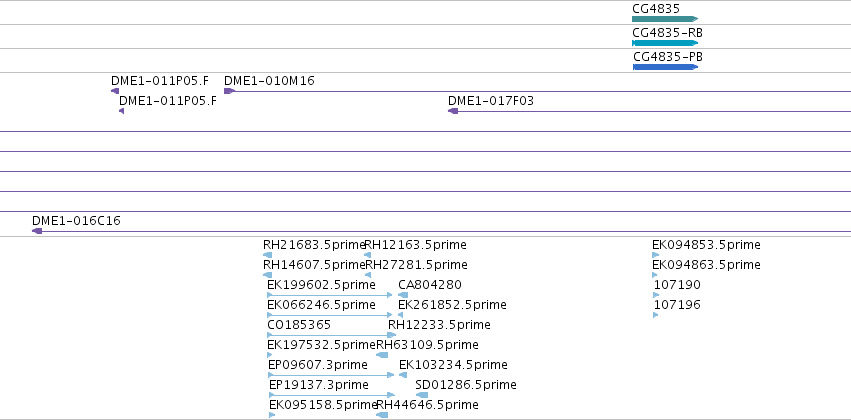Select the EP09607.3prime EST label
Image resolution: width=851 pixels, height=420 pixels.
point(317,365)
